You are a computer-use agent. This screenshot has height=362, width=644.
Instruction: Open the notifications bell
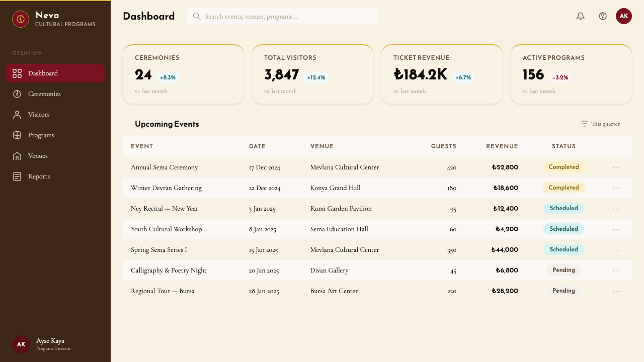pyautogui.click(x=581, y=16)
